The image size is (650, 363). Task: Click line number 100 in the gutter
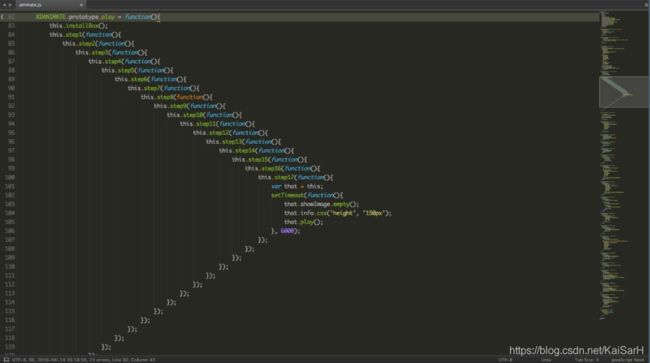(10, 177)
